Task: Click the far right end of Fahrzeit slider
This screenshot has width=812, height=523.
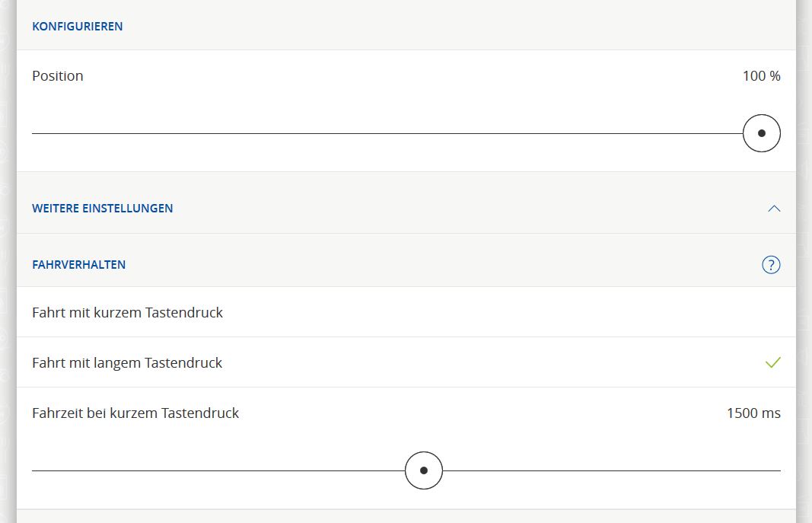Action: (x=778, y=470)
